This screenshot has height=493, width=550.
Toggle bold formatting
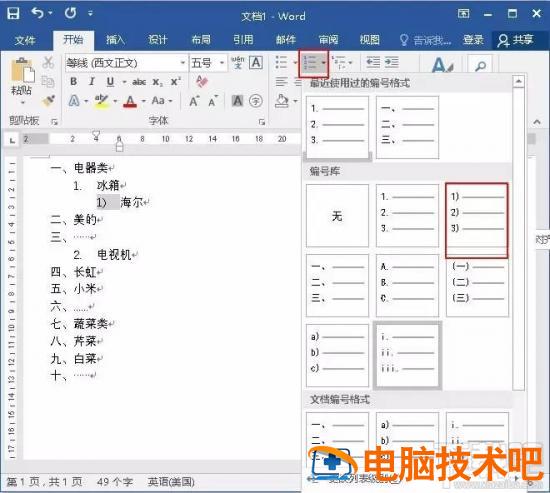(x=74, y=81)
